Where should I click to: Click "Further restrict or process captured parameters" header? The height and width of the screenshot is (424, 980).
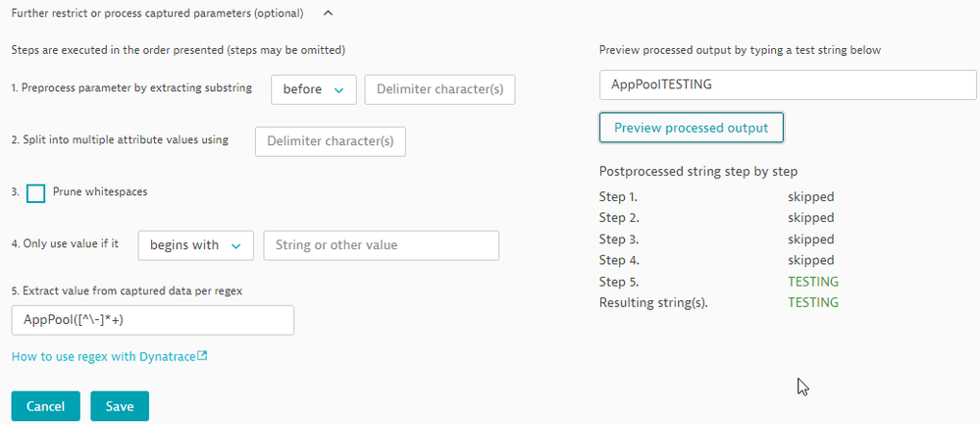point(157,13)
